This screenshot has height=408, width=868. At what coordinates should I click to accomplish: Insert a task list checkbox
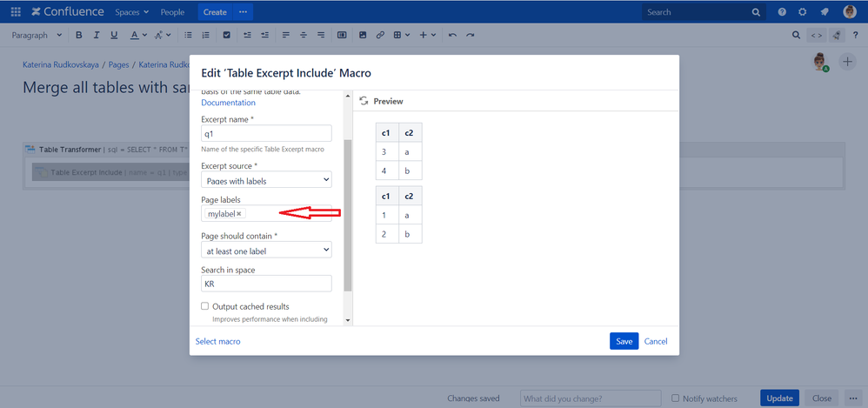pyautogui.click(x=226, y=35)
